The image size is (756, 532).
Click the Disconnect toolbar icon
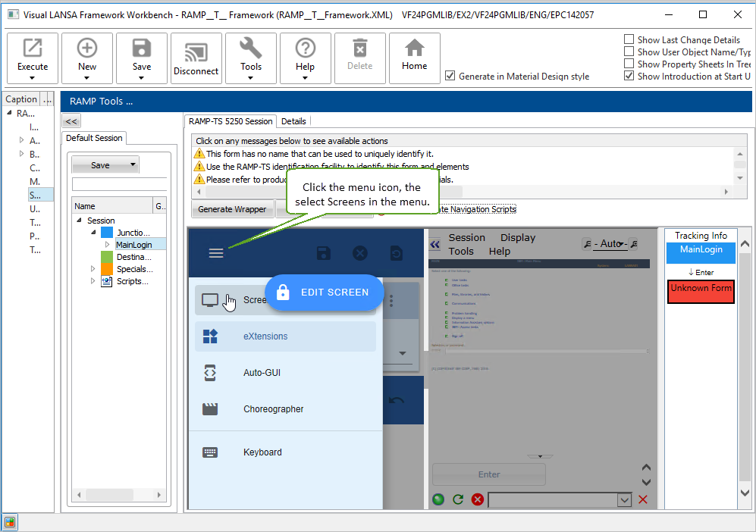pyautogui.click(x=196, y=58)
